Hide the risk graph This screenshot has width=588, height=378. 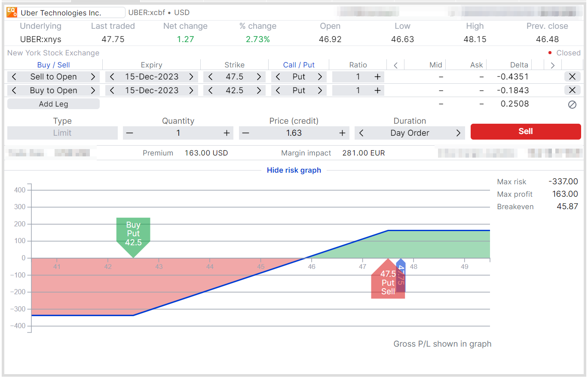294,170
